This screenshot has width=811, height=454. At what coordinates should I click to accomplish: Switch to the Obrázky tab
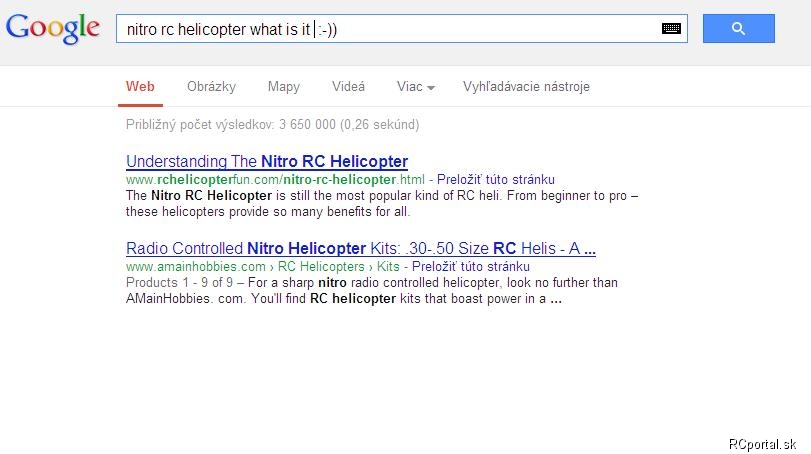click(x=211, y=87)
